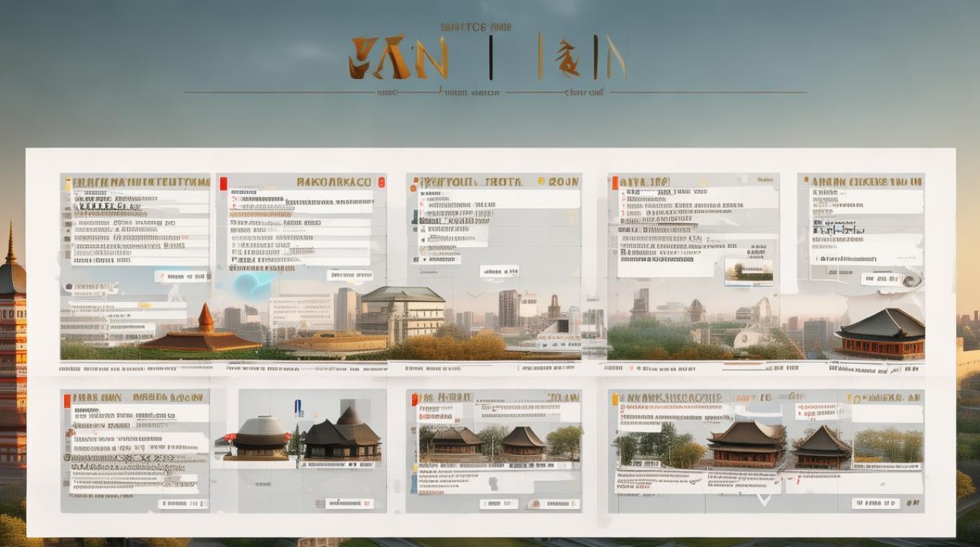The image size is (980, 547).
Task: Click the small button beside the swirl icon
Action: tap(877, 279)
